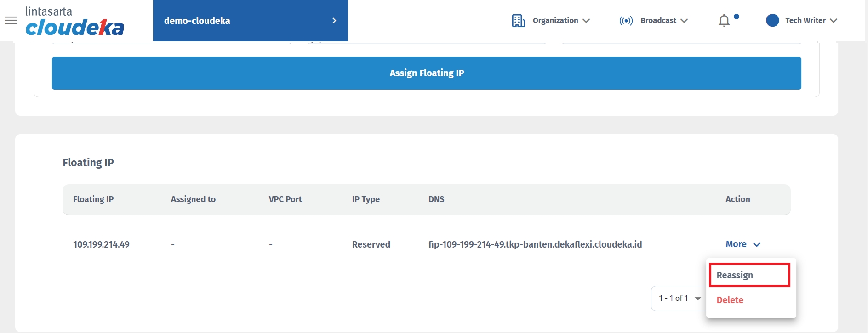This screenshot has width=868, height=333.
Task: Click the More action link text
Action: click(736, 244)
